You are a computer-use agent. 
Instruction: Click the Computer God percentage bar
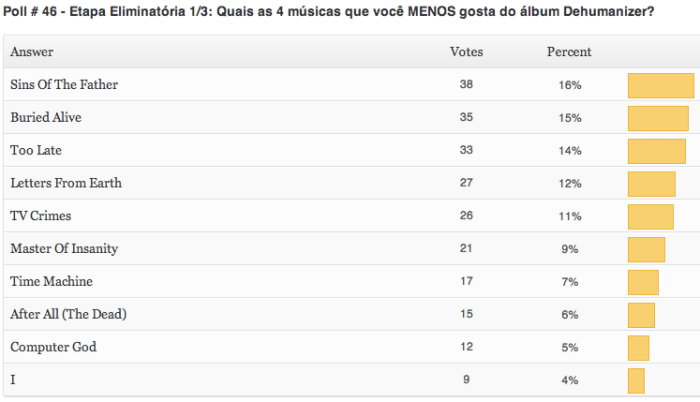click(x=638, y=348)
